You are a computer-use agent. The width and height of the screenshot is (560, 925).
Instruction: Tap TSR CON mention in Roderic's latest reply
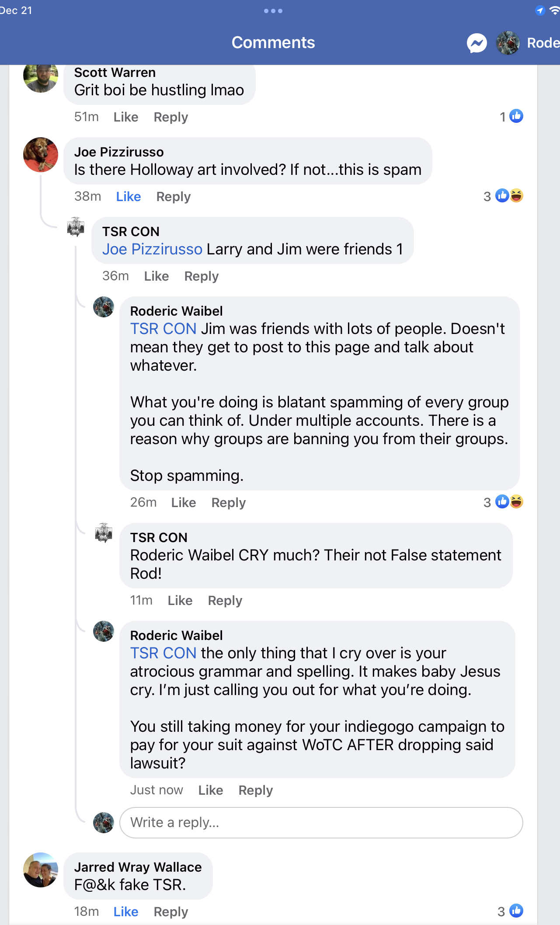tap(163, 653)
